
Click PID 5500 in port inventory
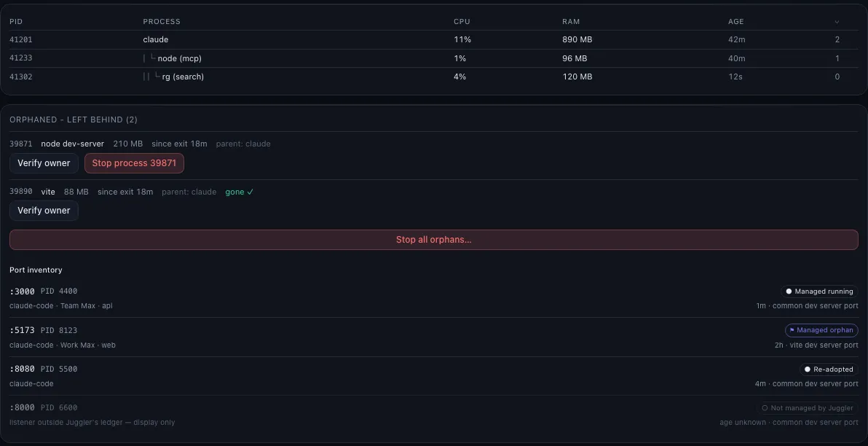[59, 369]
